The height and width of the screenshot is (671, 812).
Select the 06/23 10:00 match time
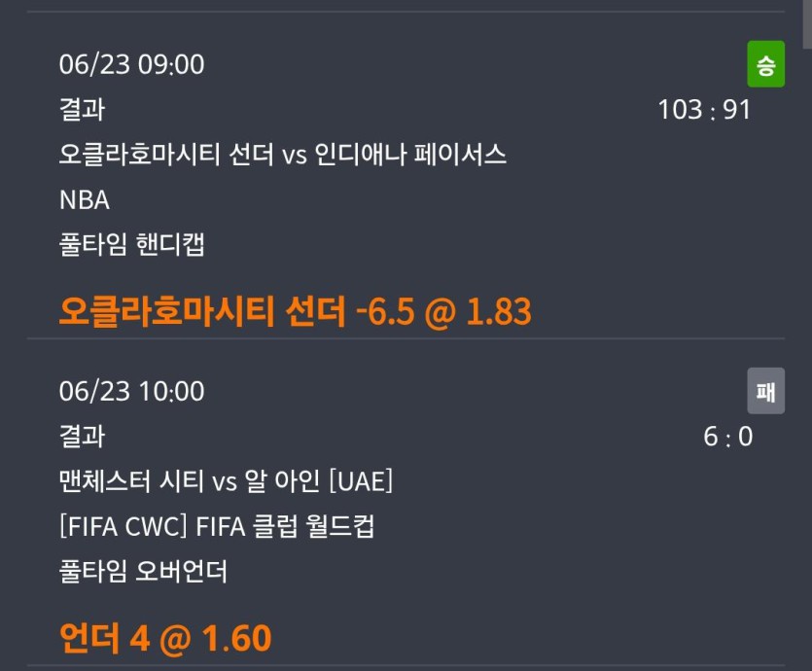coord(131,391)
